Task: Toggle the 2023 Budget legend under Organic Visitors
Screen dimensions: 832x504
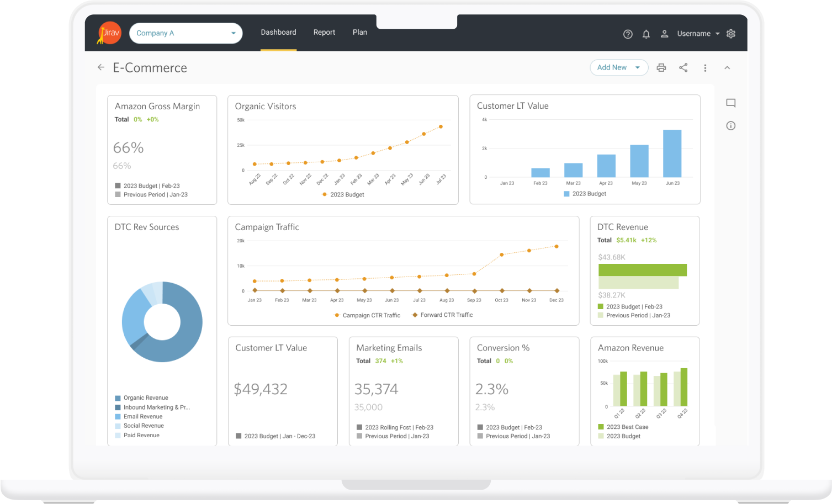Action: point(342,194)
